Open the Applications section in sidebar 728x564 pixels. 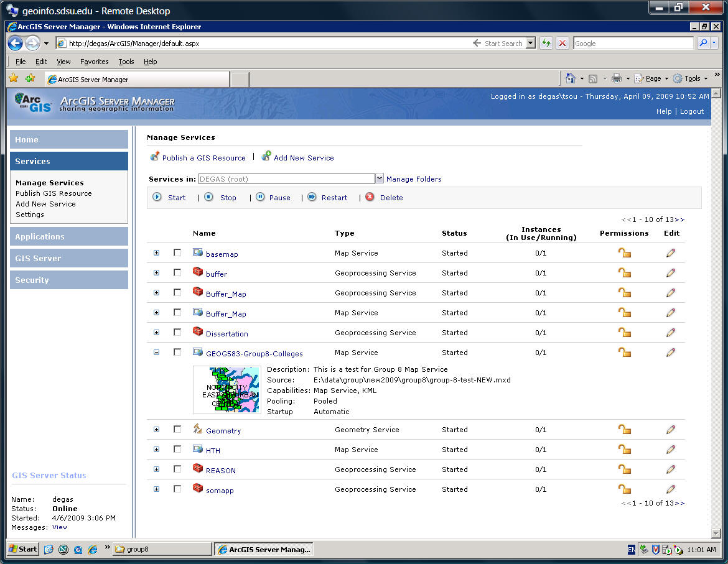(68, 236)
